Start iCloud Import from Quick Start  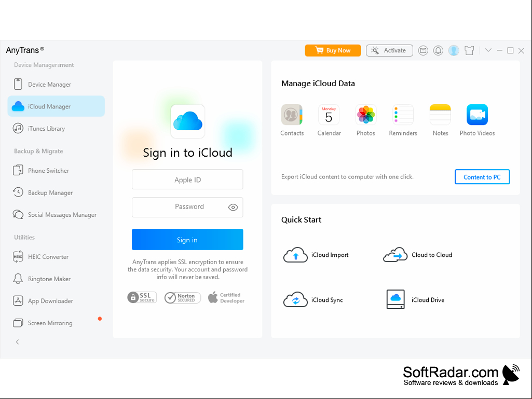tap(316, 255)
